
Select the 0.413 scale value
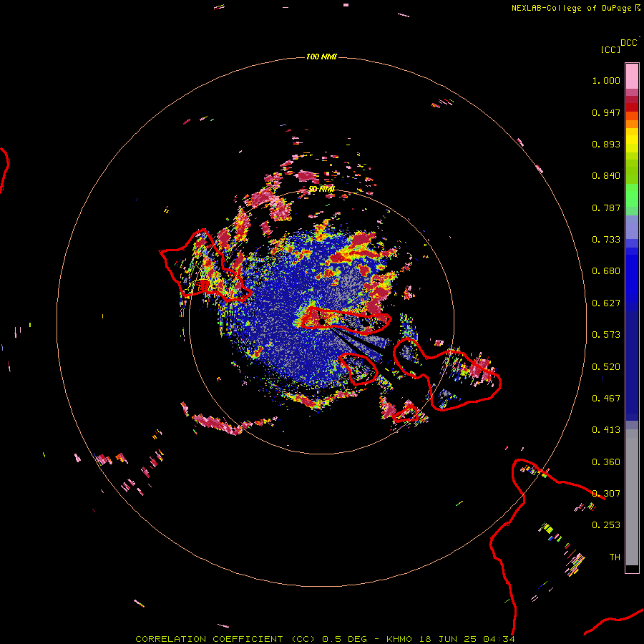606,430
